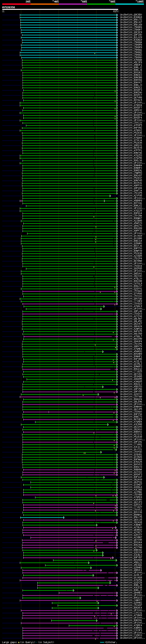
Task: Select the UniRef100_C5H9Q0 label
Action: (x=131, y=58)
